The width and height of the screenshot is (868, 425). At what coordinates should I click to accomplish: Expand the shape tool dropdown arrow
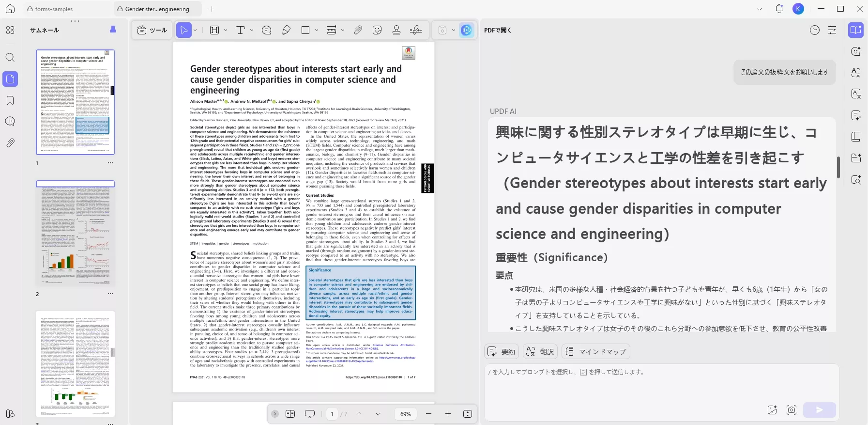317,30
